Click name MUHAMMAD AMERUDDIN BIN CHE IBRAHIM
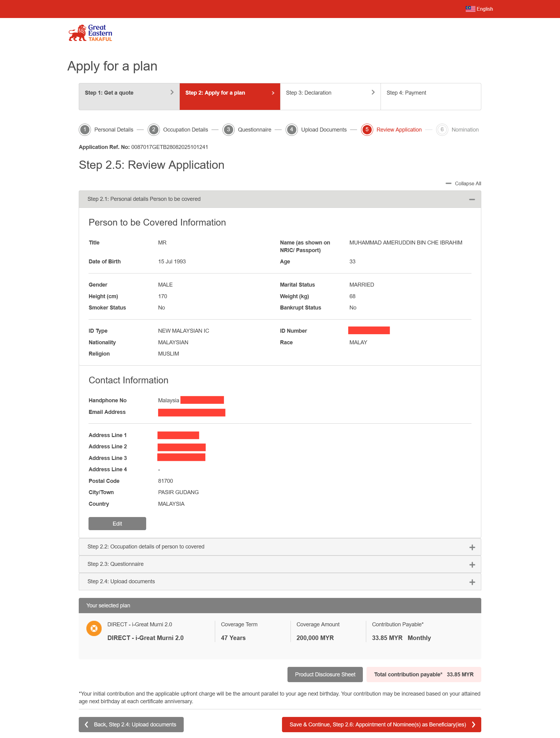 coord(406,243)
